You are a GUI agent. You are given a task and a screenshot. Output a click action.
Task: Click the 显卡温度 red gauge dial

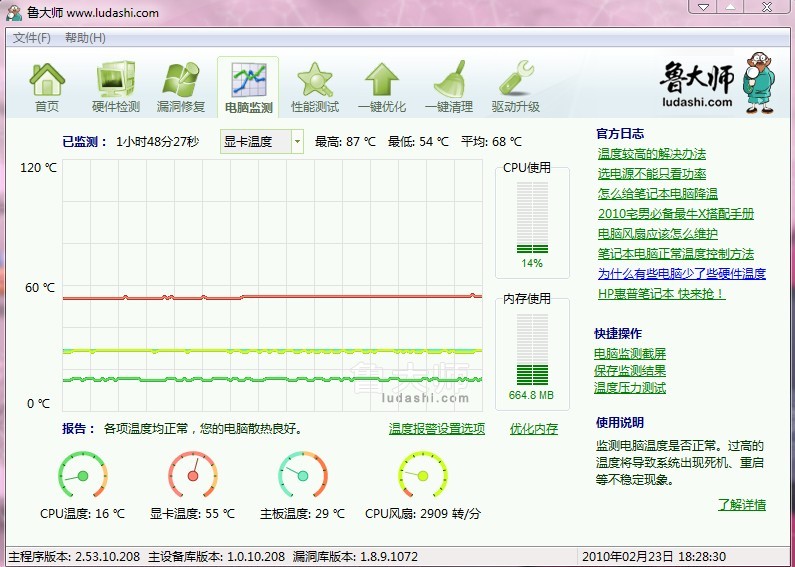(193, 475)
